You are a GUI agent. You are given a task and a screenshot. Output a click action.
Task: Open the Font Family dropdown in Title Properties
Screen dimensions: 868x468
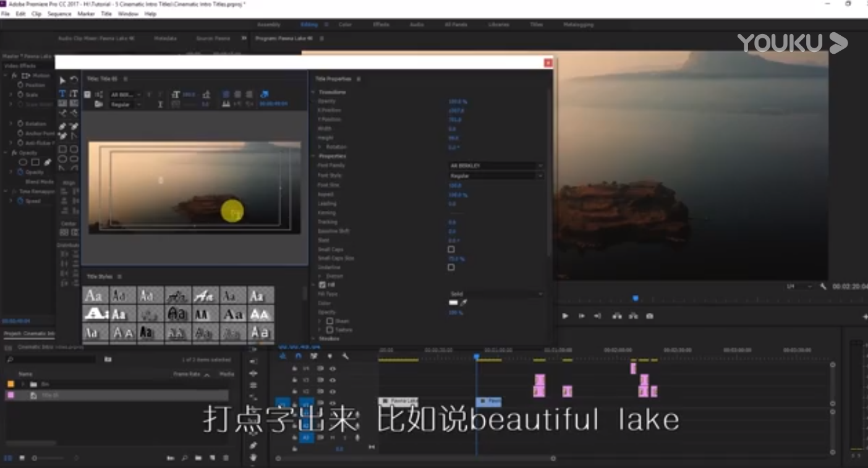(496, 166)
